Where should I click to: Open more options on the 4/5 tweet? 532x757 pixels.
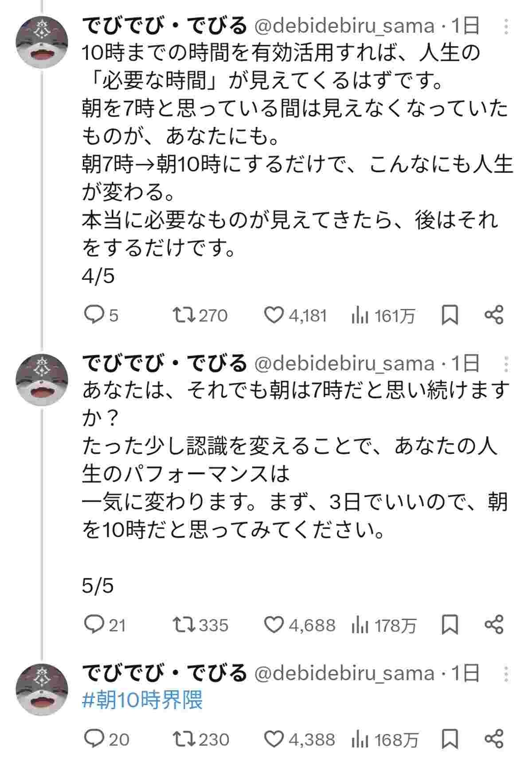(x=506, y=26)
